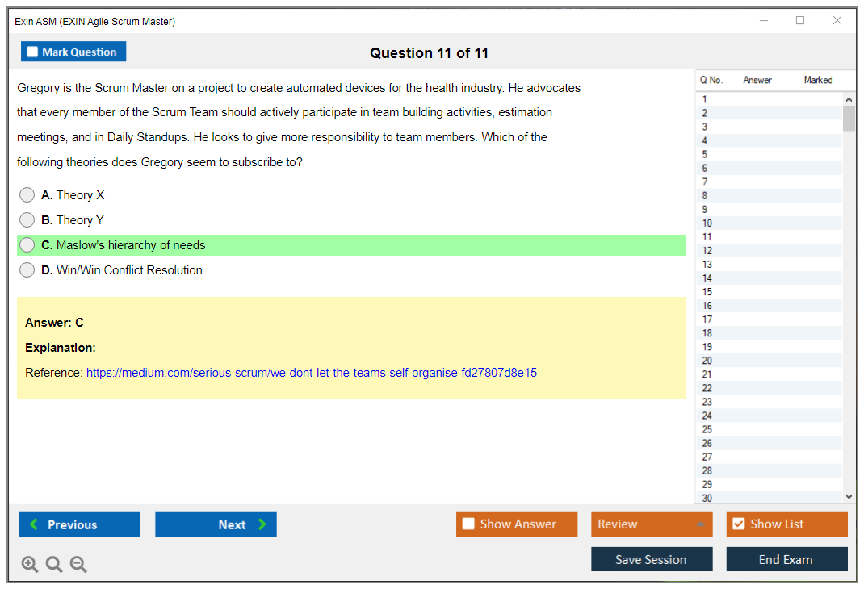This screenshot has width=868, height=593.
Task: Click the zoom in magnifier icon
Action: tap(30, 565)
